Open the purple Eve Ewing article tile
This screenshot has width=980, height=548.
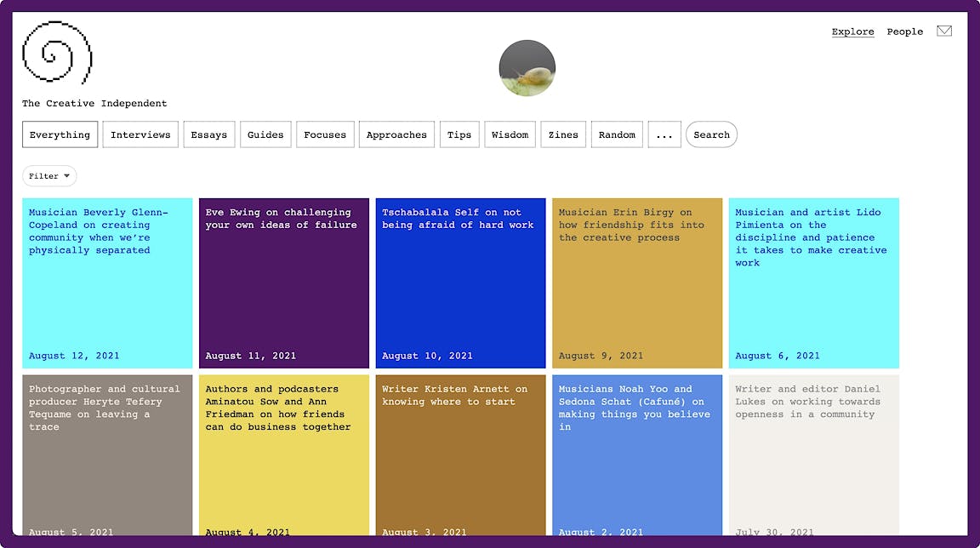point(284,283)
